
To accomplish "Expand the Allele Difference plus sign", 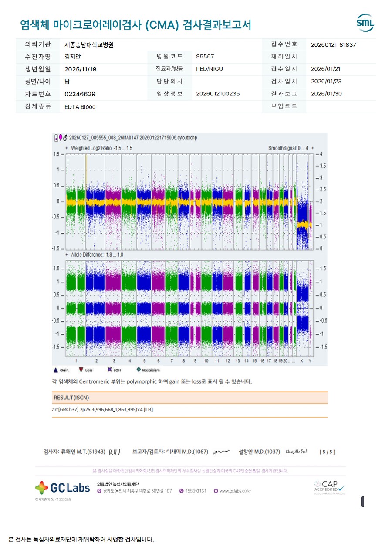I will [x=67, y=255].
